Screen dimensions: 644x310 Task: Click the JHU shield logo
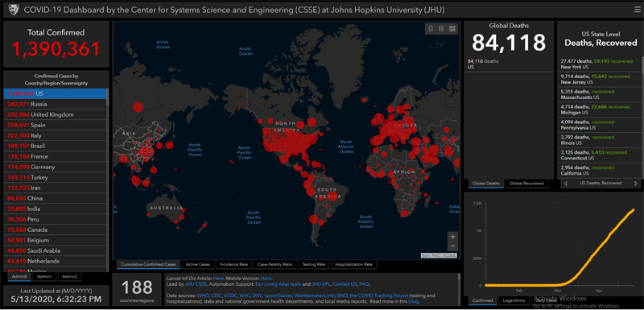point(13,10)
